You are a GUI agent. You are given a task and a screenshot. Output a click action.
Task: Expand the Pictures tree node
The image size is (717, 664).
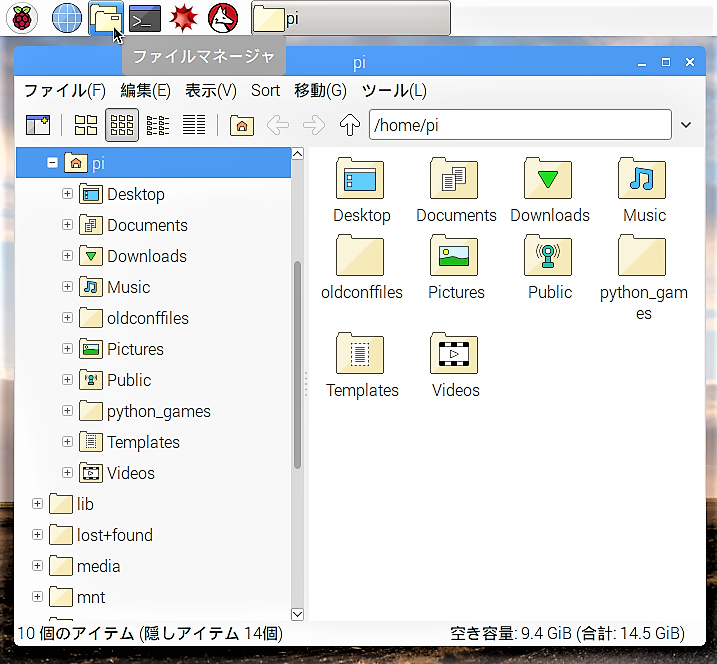click(67, 349)
